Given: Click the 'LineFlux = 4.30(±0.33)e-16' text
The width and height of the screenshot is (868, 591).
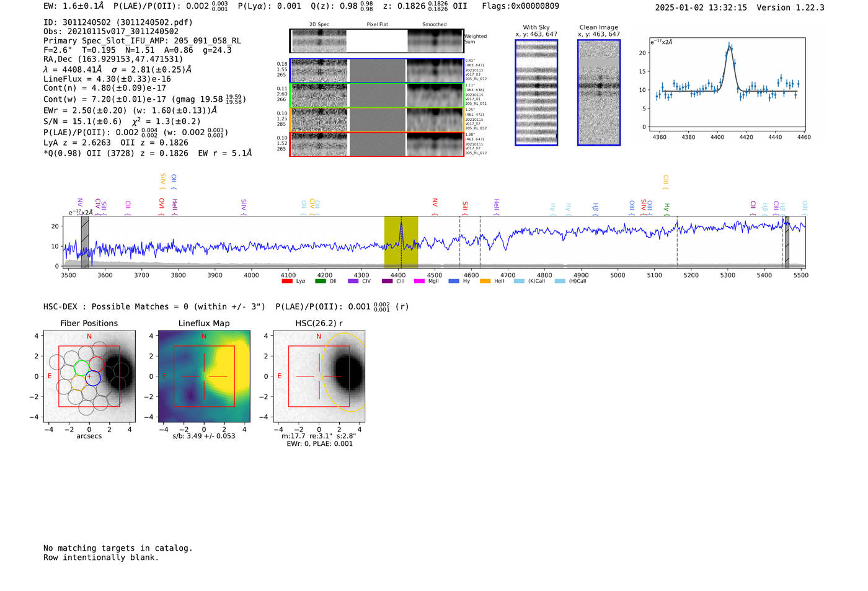Looking at the screenshot, I should tap(107, 79).
